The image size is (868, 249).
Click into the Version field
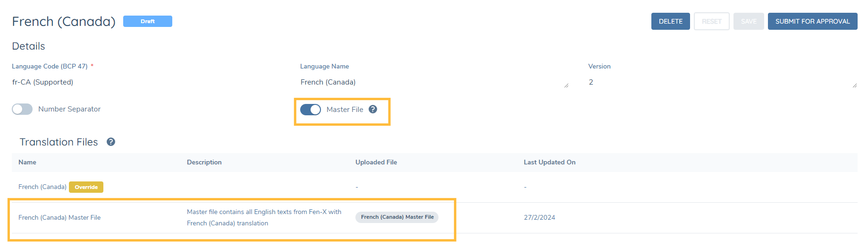pyautogui.click(x=720, y=82)
